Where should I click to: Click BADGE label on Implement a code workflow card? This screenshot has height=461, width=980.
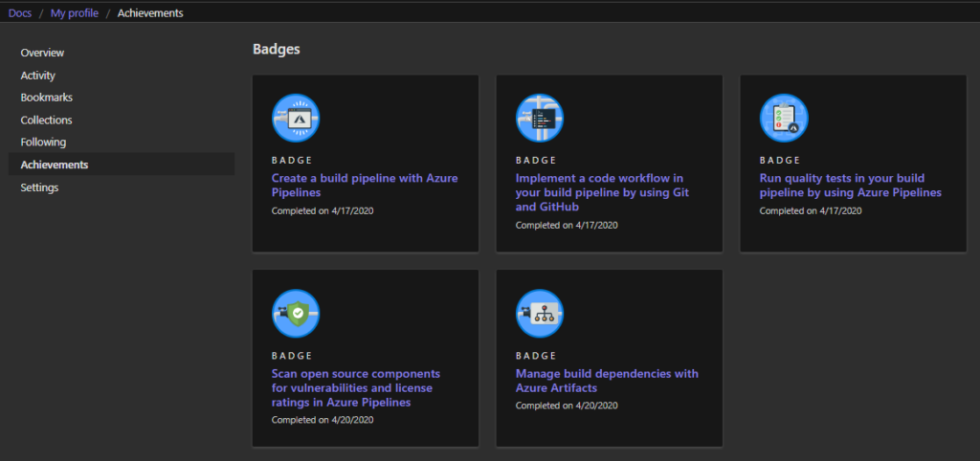coord(536,161)
